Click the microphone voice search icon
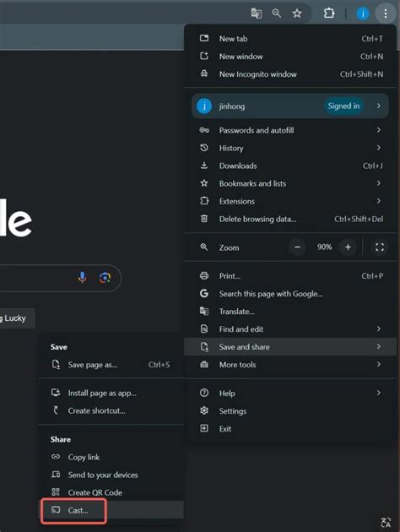Screen dimensions: 400x532 click(82, 278)
